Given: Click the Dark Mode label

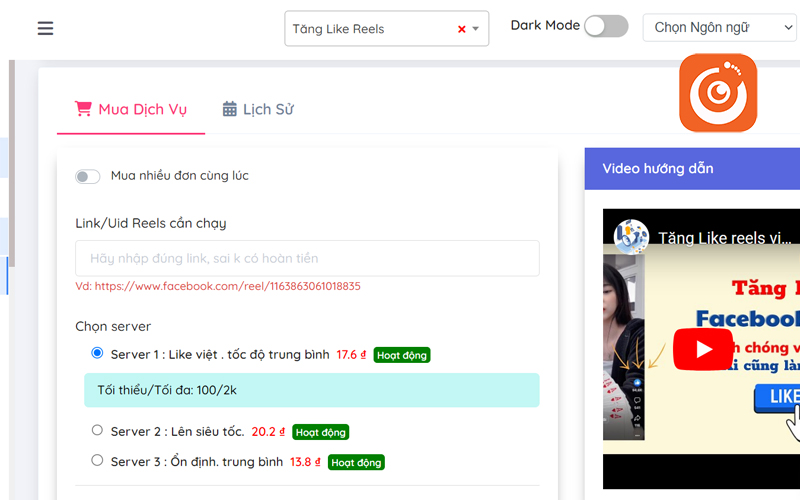Looking at the screenshot, I should [x=545, y=26].
